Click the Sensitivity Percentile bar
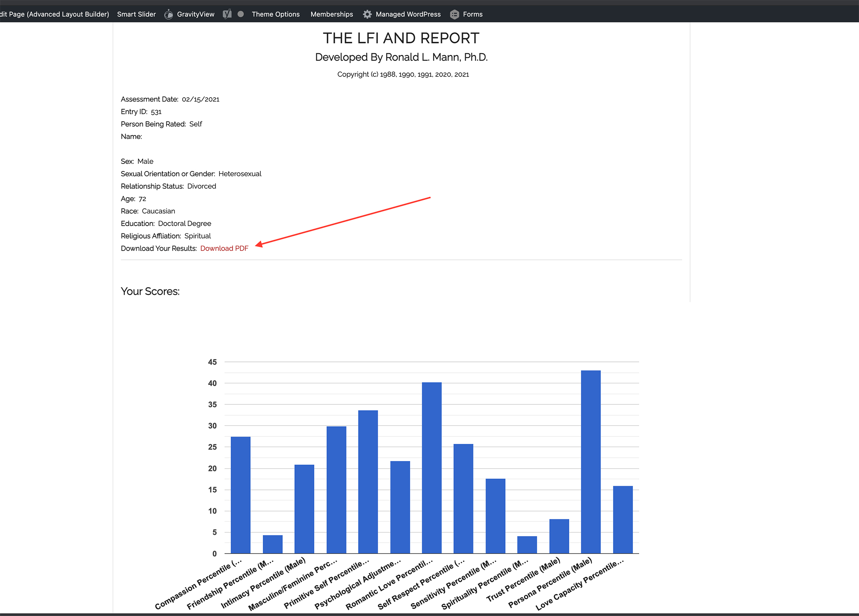Viewport: 859px width, 616px height. point(495,516)
